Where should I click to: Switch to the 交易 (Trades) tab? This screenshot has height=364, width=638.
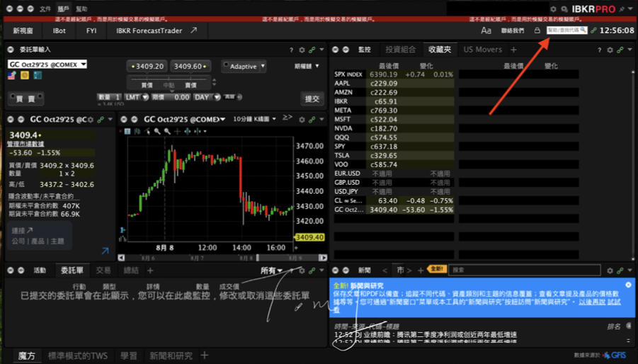[x=103, y=271]
